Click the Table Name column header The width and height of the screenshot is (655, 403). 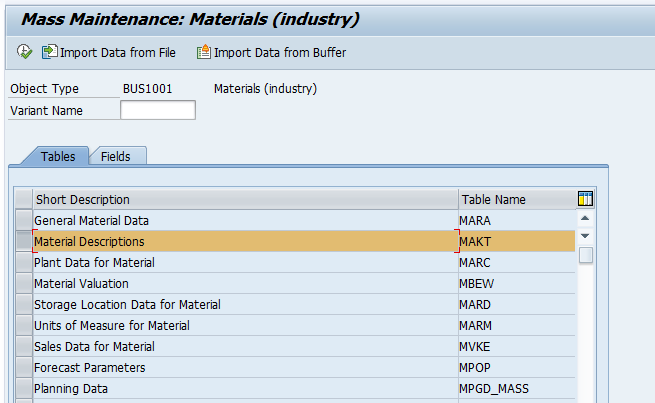(x=515, y=199)
